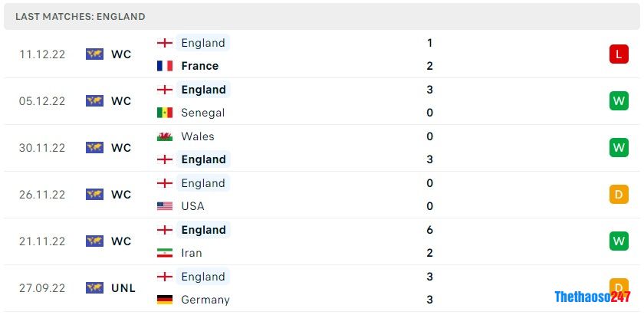Open the Germany team link

(205, 300)
